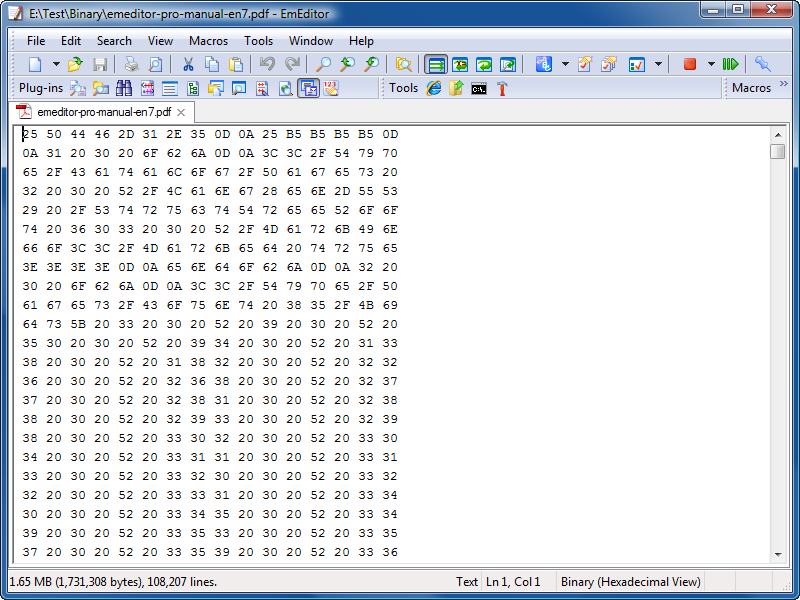Open the View menu
Viewport: 800px width, 600px height.
(x=160, y=41)
